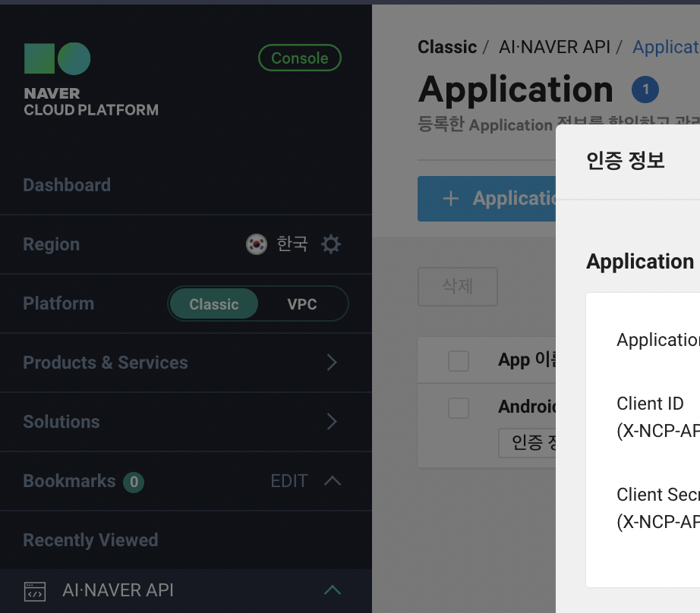The height and width of the screenshot is (613, 700).
Task: Click the Korea flag region icon
Action: pos(257,244)
